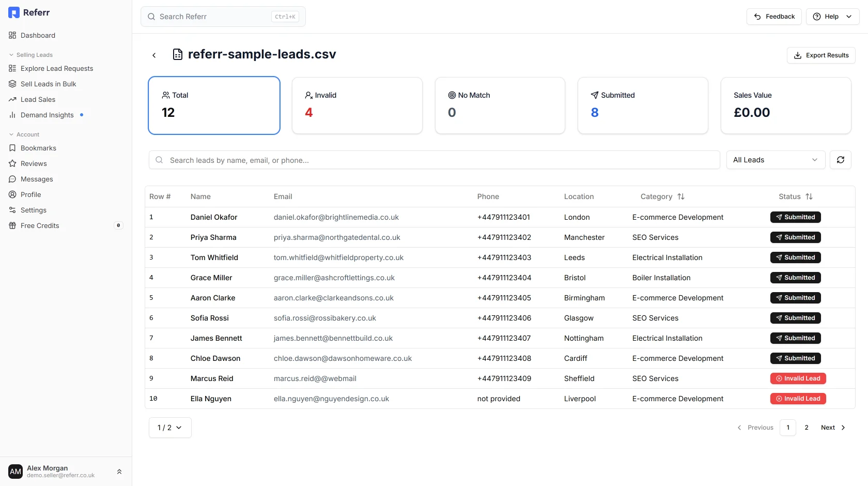The image size is (868, 486).
Task: Select the Sales Value card
Action: click(786, 105)
